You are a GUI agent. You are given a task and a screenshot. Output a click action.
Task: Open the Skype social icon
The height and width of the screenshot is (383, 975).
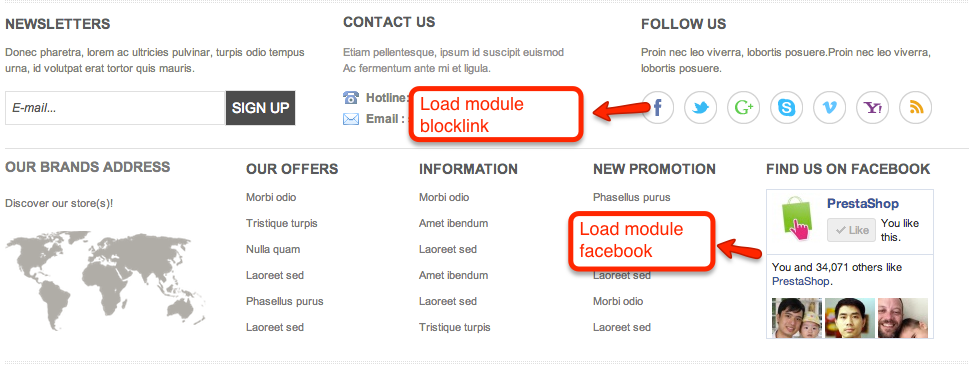787,108
